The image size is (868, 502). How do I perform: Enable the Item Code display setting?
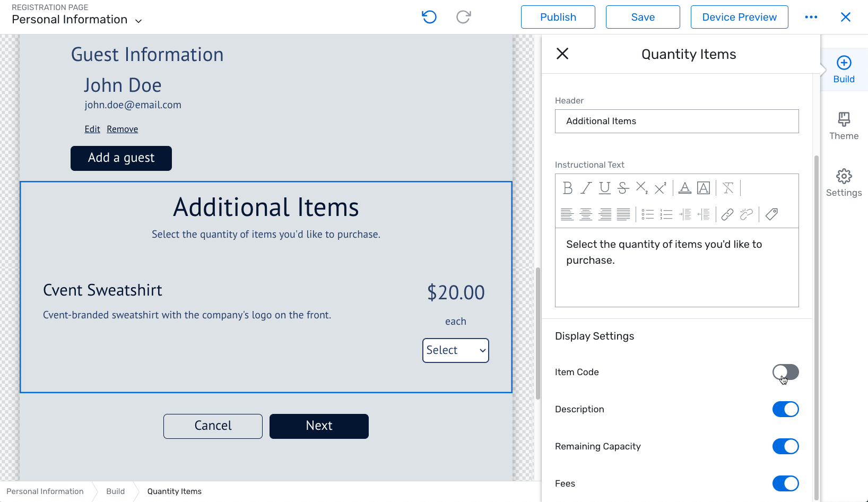coord(785,372)
